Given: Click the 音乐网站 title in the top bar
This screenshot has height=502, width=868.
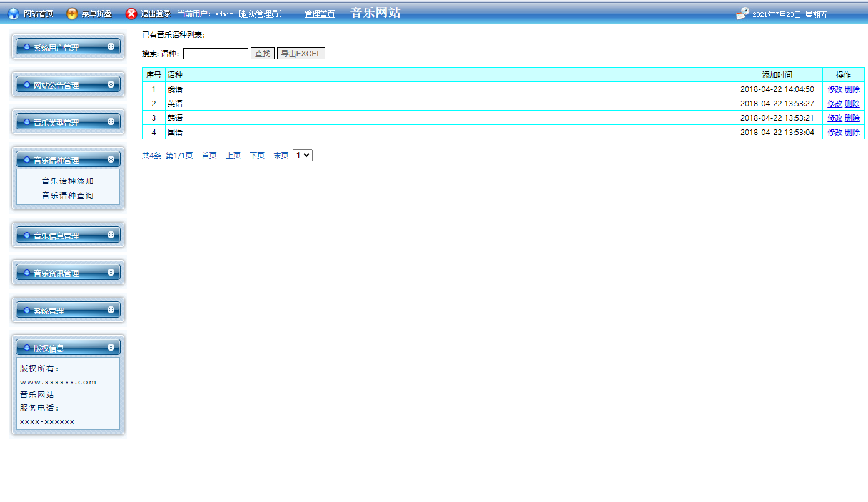Looking at the screenshot, I should [376, 13].
